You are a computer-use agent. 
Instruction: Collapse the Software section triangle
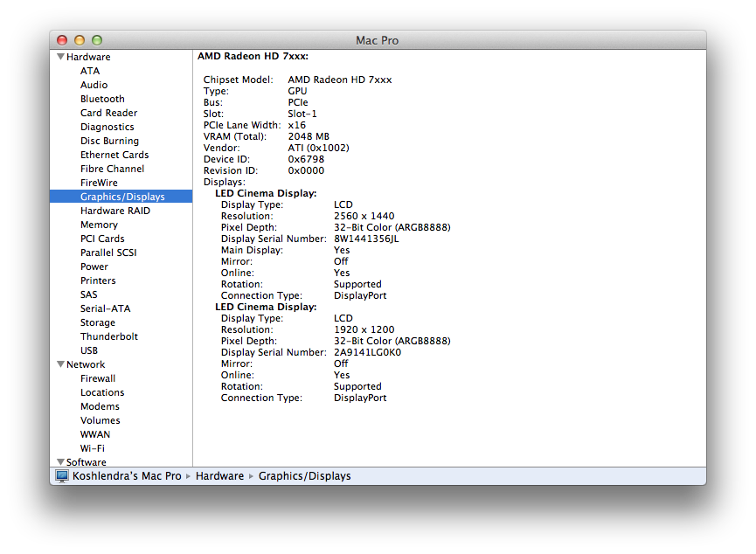pos(61,462)
